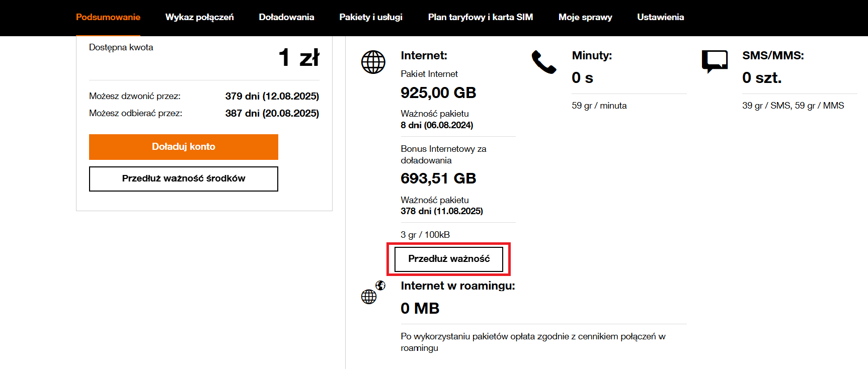Image resolution: width=868 pixels, height=370 pixels.
Task: Click the Dostępna kwota 1 zł amount
Action: pyautogui.click(x=299, y=57)
